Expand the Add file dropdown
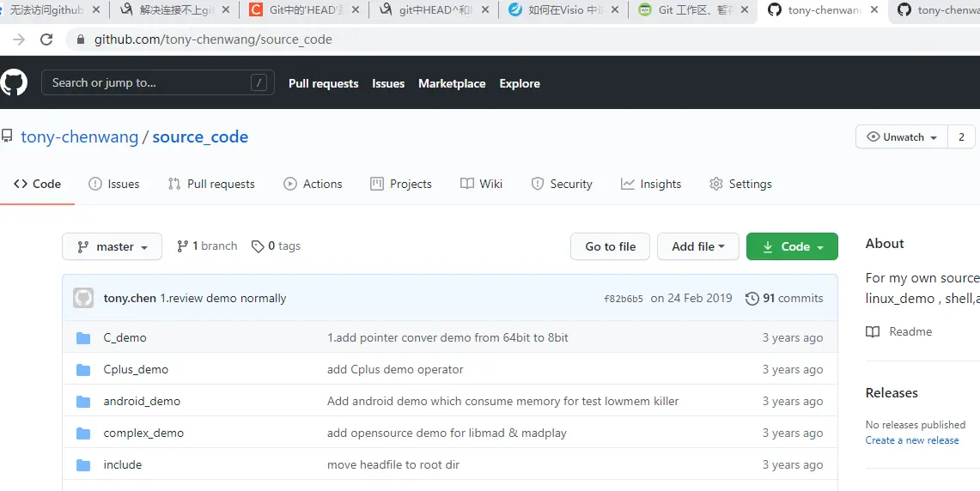This screenshot has height=491, width=980. click(698, 246)
